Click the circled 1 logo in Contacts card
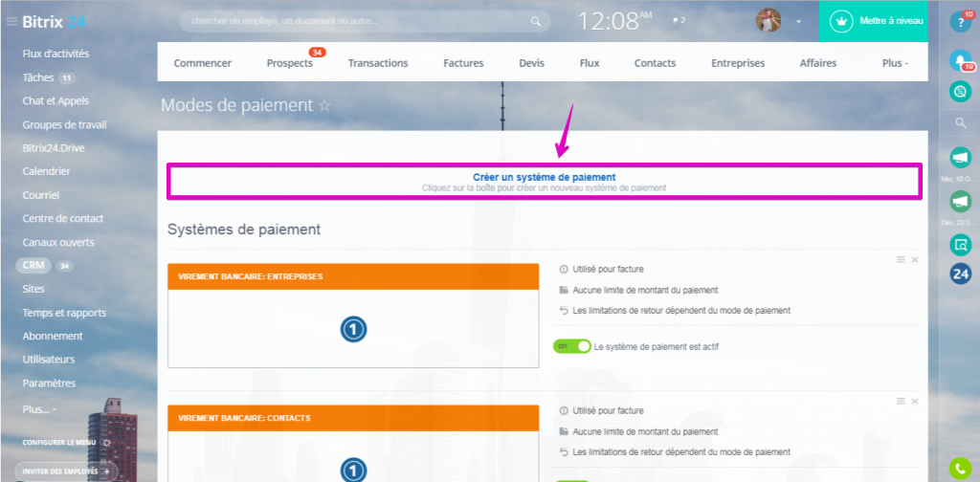The height and width of the screenshot is (482, 980). (354, 470)
